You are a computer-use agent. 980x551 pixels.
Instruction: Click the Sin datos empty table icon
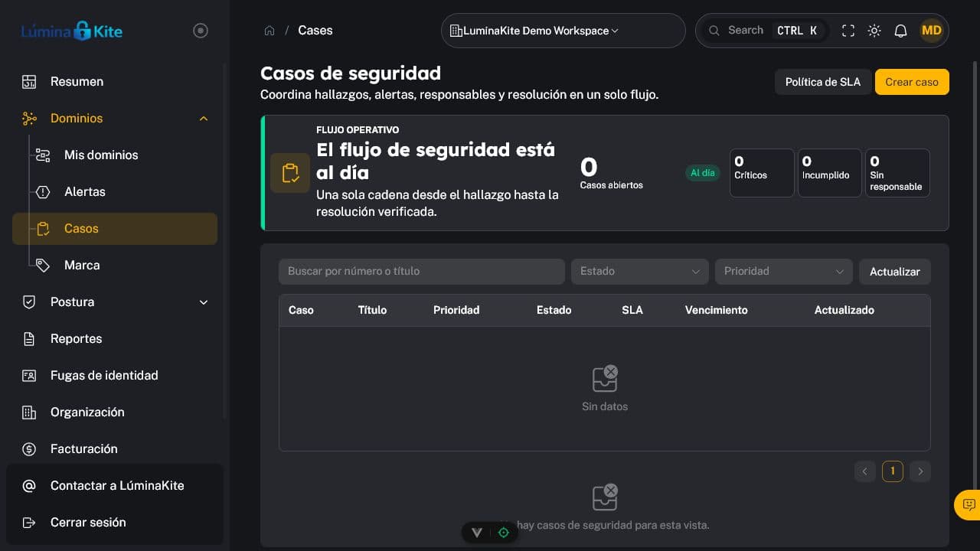click(x=605, y=378)
